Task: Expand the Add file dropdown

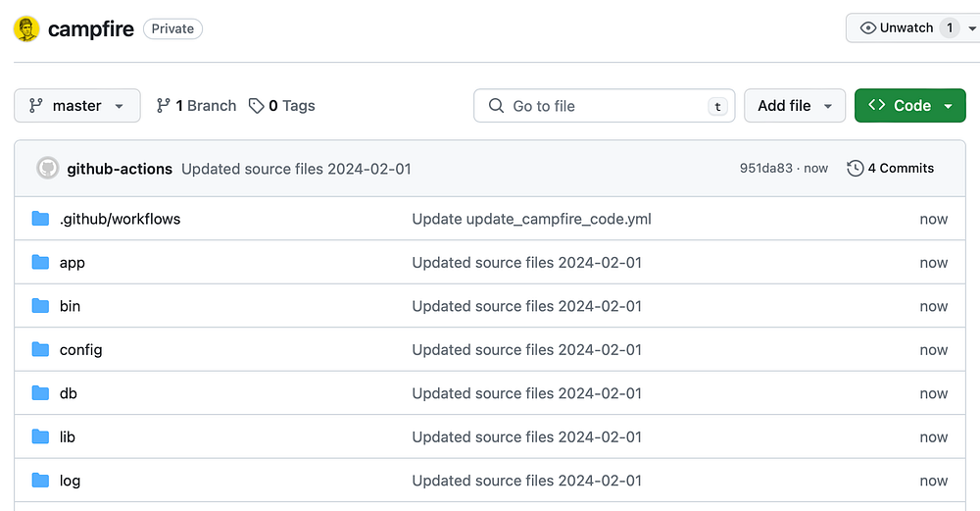Action: [x=794, y=106]
